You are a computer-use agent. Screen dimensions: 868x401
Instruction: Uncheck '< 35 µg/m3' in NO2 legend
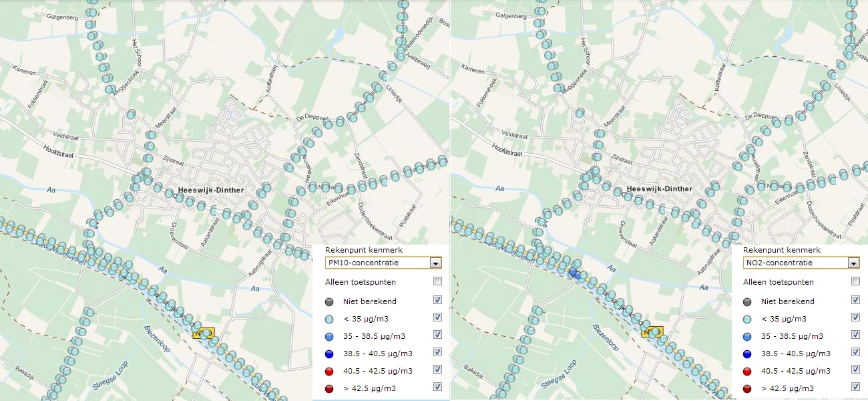[x=855, y=317]
